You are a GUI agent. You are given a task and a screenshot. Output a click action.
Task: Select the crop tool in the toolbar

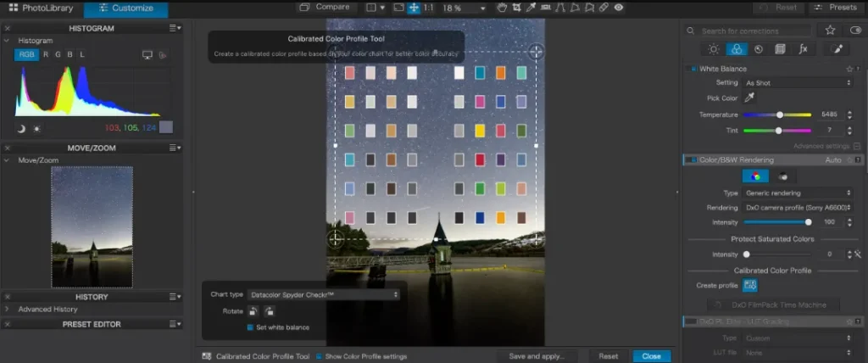pos(516,8)
